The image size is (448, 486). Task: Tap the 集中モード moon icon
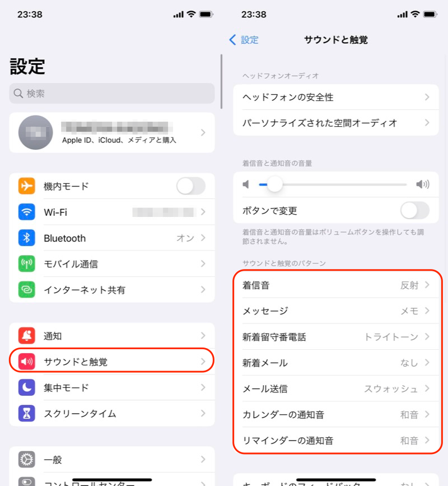27,387
